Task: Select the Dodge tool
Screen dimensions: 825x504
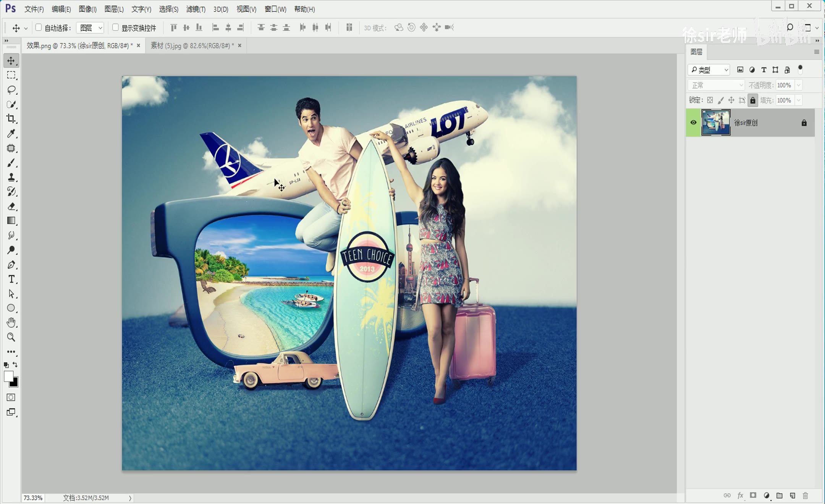Action: tap(11, 250)
